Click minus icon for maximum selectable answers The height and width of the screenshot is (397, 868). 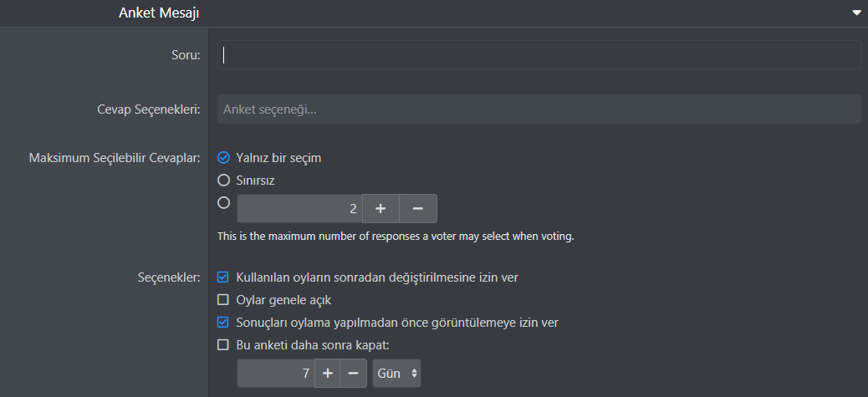pyautogui.click(x=418, y=208)
